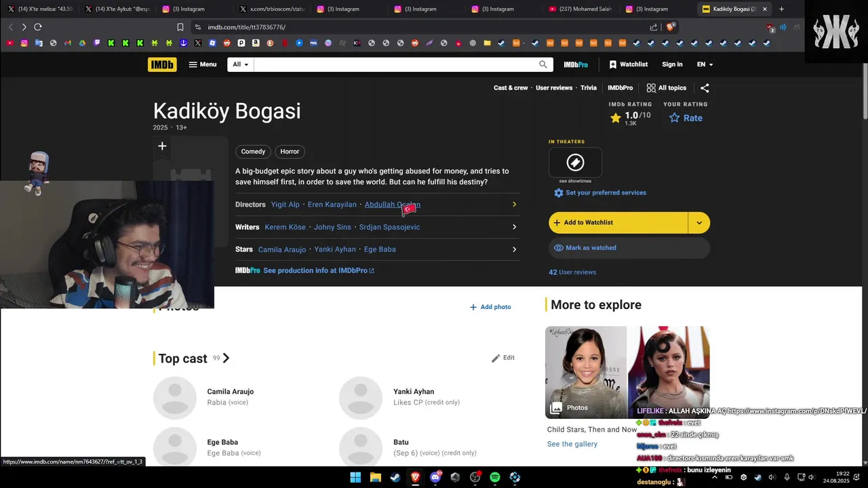
Task: Open the Child Stars gallery thumbnail
Action: pyautogui.click(x=627, y=372)
